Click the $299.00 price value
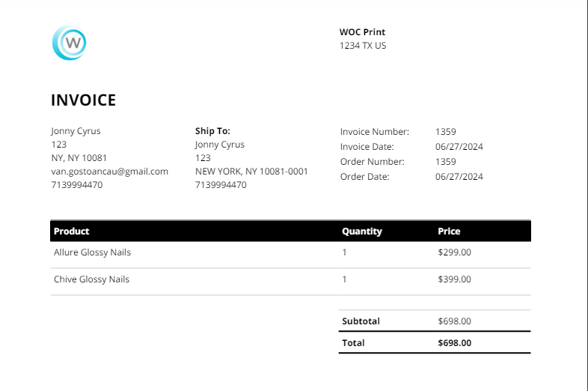 coord(454,252)
